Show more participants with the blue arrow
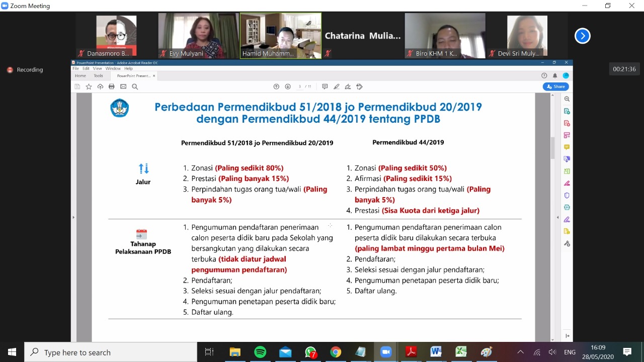This screenshot has width=644, height=362. point(582,36)
